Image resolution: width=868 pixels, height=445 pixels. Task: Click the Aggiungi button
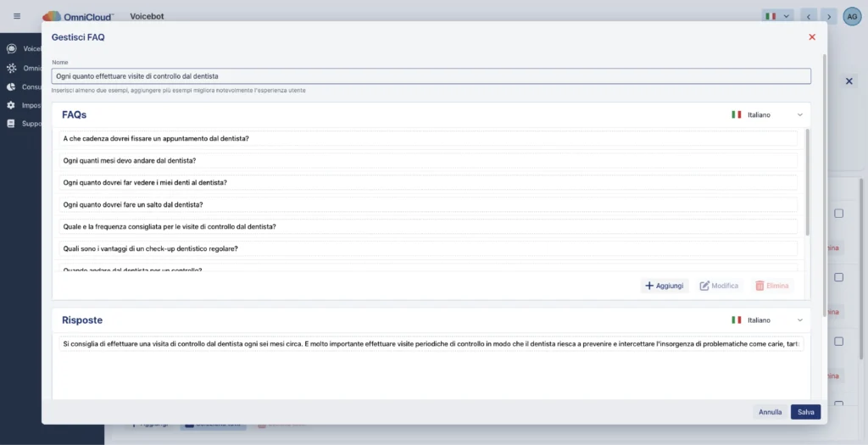pos(665,286)
